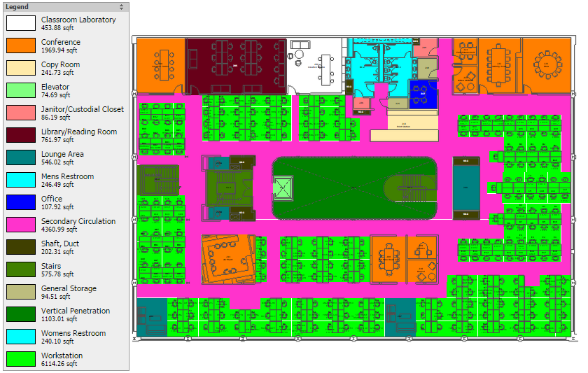Select the Office blue swatch
Image resolution: width=588 pixels, height=373 pixels.
click(x=21, y=202)
